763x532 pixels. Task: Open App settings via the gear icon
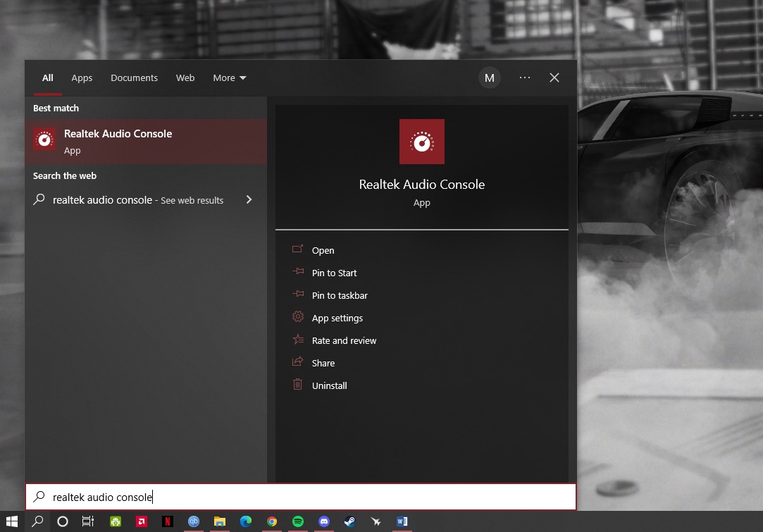coord(297,317)
